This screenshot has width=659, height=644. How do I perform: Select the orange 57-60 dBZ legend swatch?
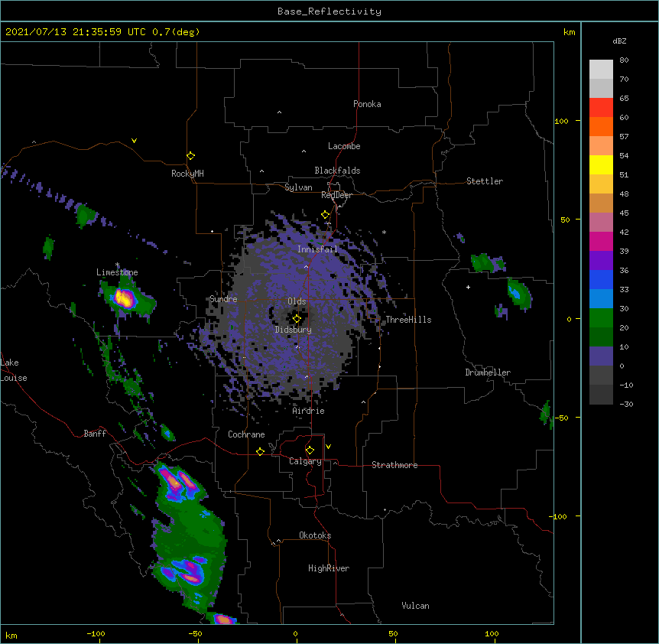point(601,126)
